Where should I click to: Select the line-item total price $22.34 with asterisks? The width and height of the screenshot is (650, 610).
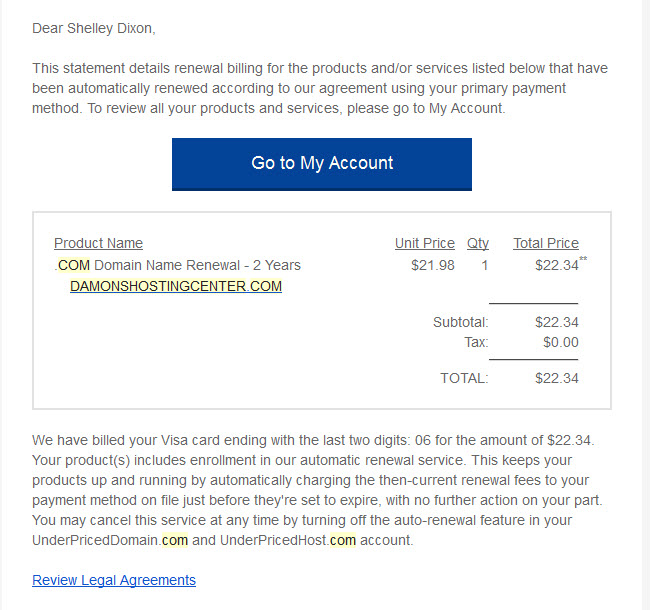tap(561, 264)
